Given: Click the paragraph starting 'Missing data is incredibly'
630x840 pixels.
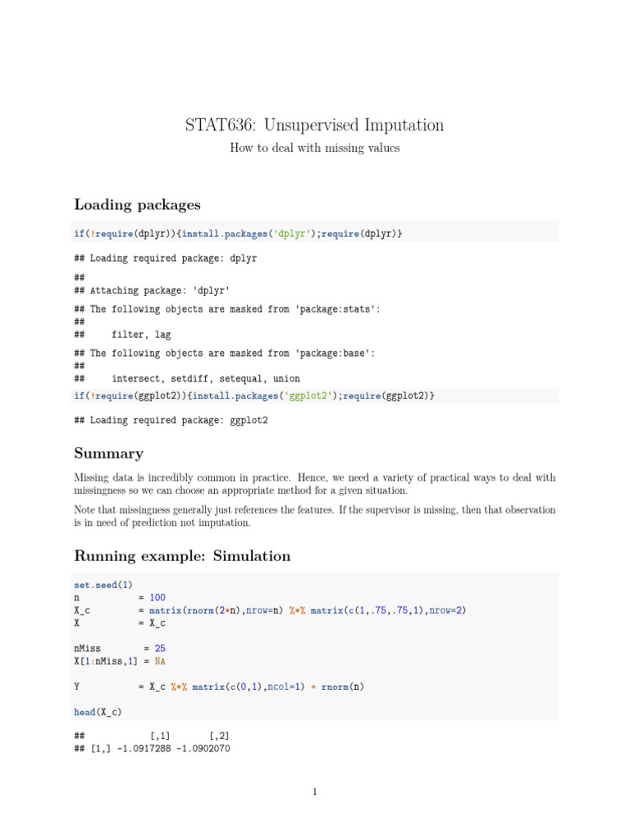Looking at the screenshot, I should pyautogui.click(x=314, y=483).
